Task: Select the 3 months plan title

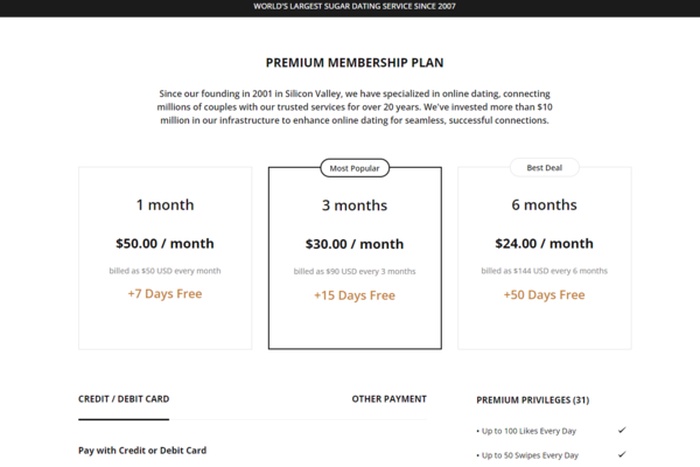Action: [x=354, y=206]
